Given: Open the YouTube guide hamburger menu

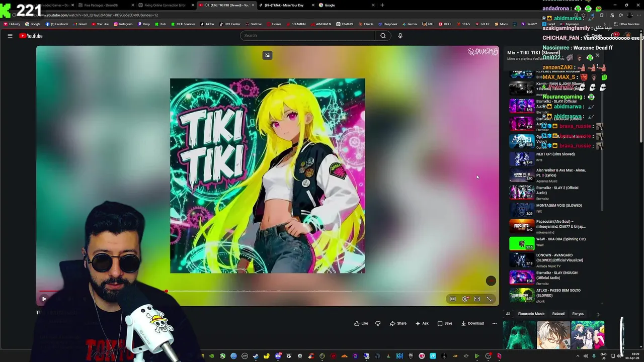Looking at the screenshot, I should 10,36.
